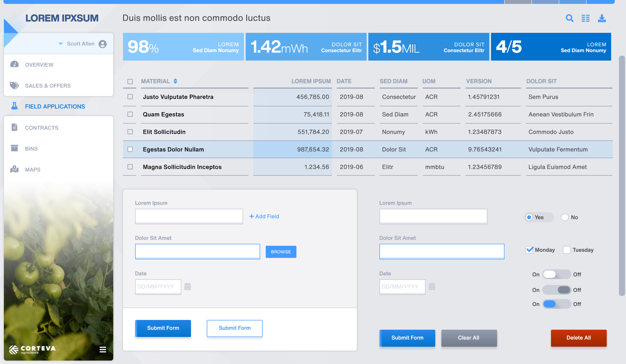Image resolution: width=626 pixels, height=364 pixels.
Task: Tick the select-all checkbox in table header
Action: pyautogui.click(x=130, y=81)
